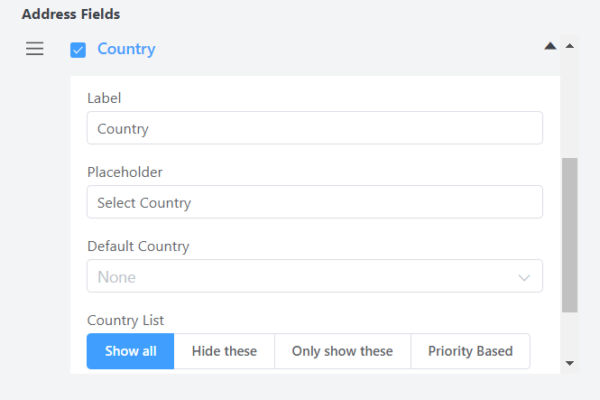Click the scrollbar up arrow
600x400 pixels.
pos(570,46)
